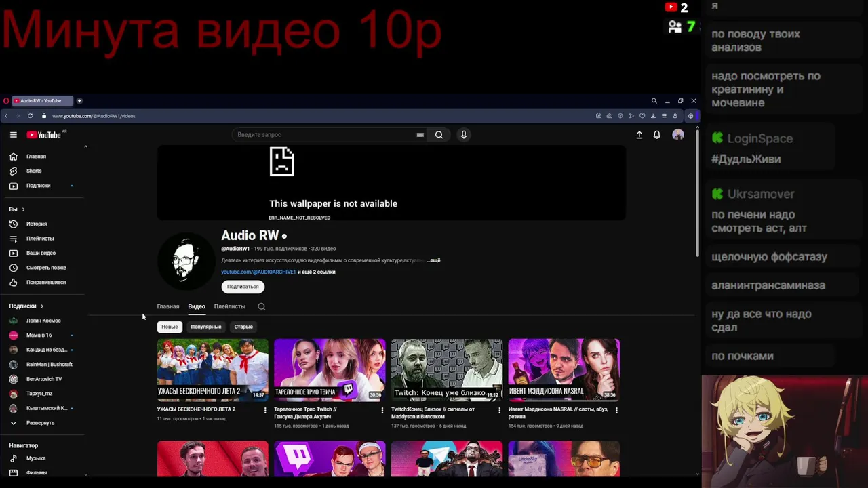
Task: Expand the Вы section chevron
Action: tap(23, 209)
